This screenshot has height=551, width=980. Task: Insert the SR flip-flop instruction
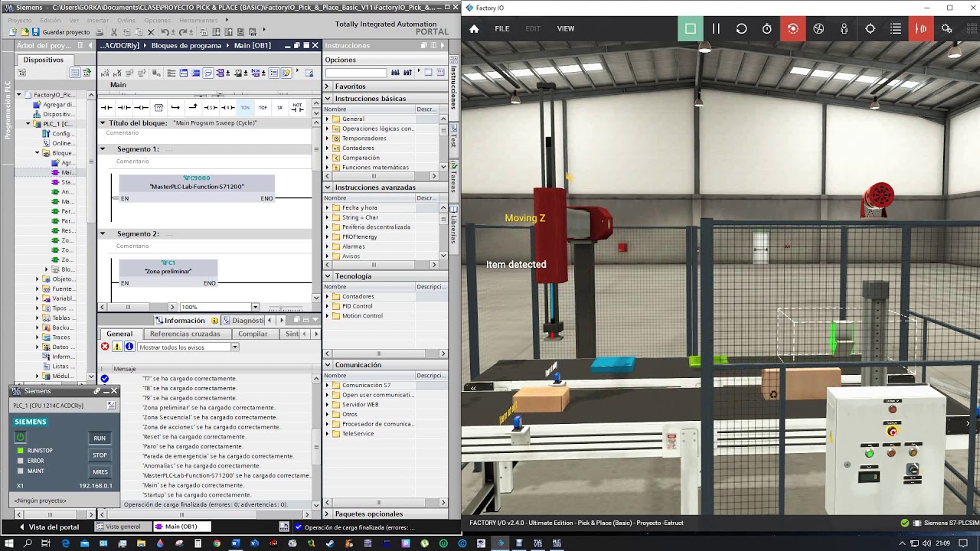pos(279,107)
